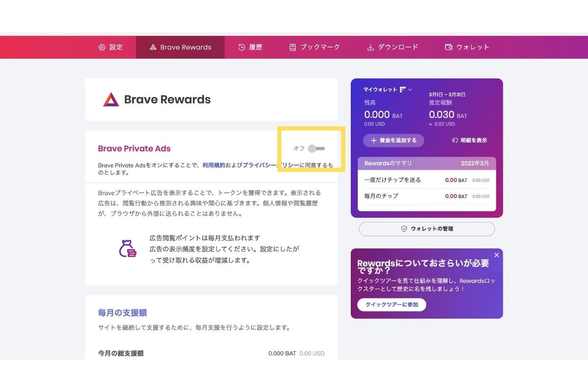This screenshot has width=588, height=392.
Task: Click the ウォレットの管理 button
Action: point(427,229)
